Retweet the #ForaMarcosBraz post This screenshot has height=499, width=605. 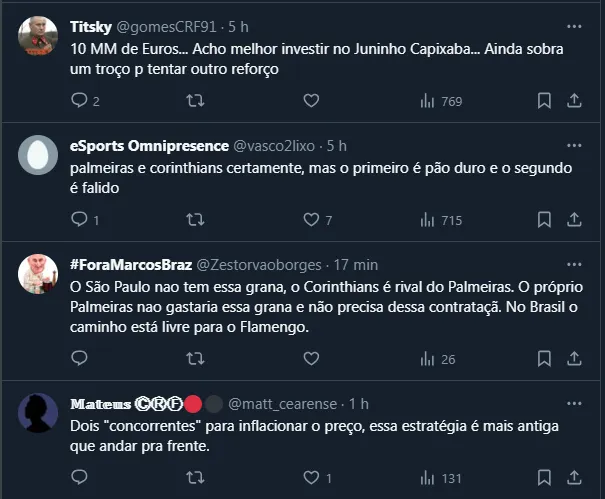tap(196, 358)
